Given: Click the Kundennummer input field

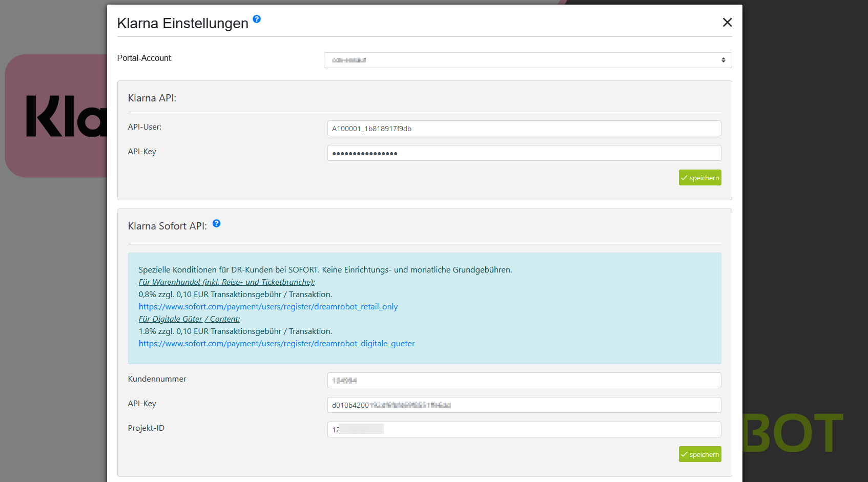Looking at the screenshot, I should (x=524, y=381).
